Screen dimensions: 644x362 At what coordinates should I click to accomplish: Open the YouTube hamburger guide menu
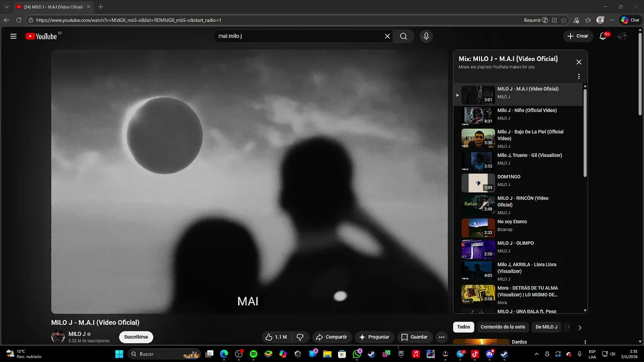point(14,36)
